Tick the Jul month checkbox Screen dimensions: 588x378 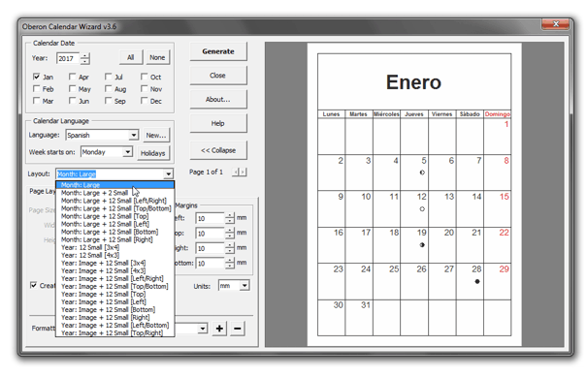pos(109,77)
